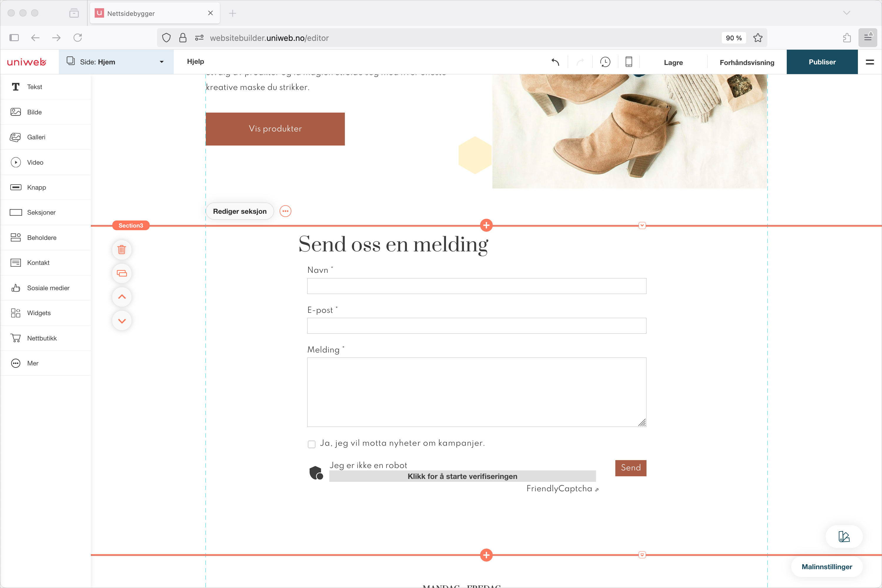Viewport: 882px width, 588px height.
Task: Select the Kontakt element
Action: pyautogui.click(x=45, y=263)
